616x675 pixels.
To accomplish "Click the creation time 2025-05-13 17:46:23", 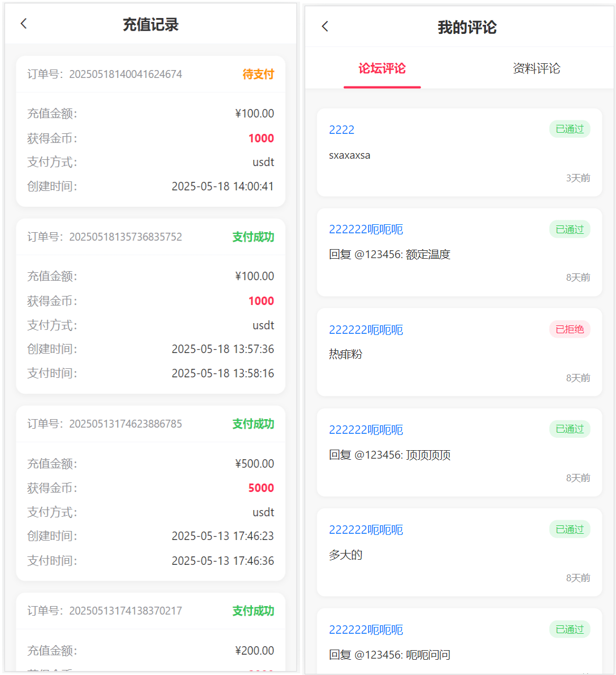I will coord(223,537).
